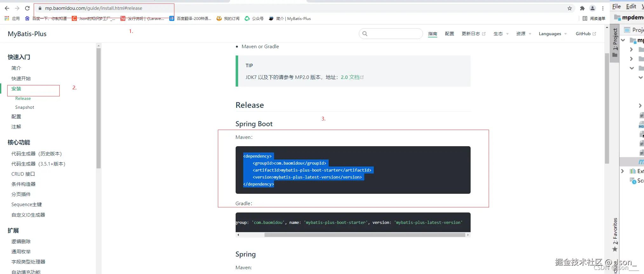Focus the docs search input
This screenshot has width=644, height=274.
(x=391, y=34)
